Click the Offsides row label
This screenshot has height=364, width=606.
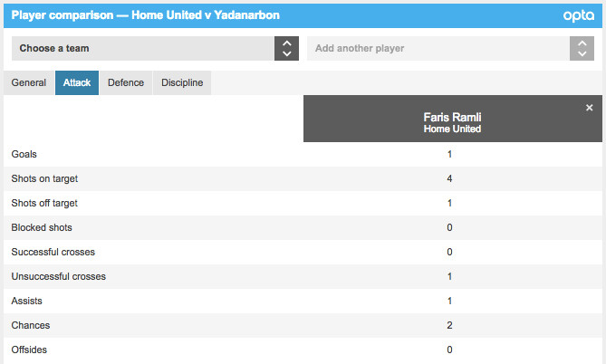29,350
